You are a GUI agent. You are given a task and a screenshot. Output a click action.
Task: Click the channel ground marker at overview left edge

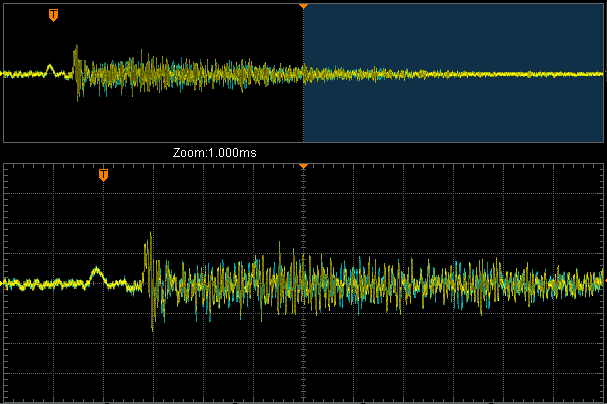(2, 73)
